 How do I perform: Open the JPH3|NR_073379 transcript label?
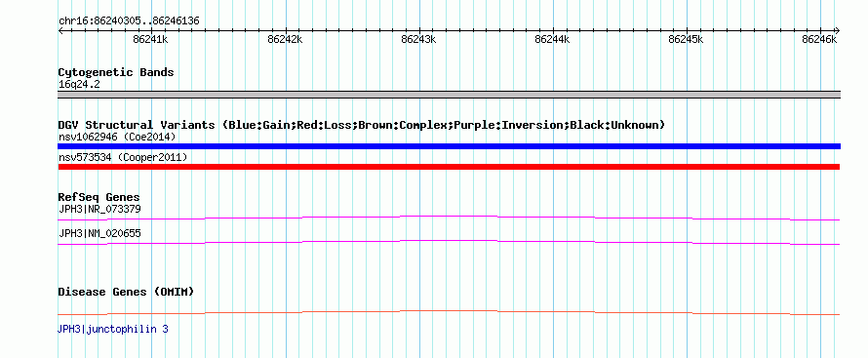click(x=99, y=209)
